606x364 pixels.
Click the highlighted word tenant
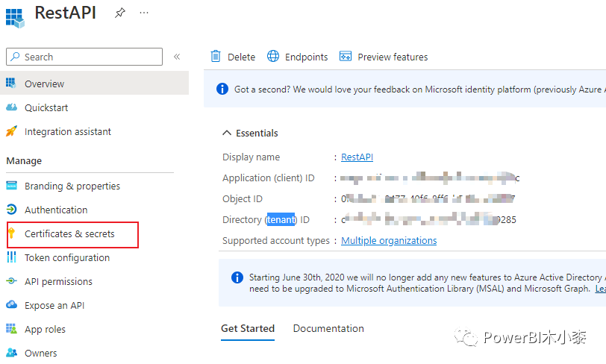(x=281, y=219)
